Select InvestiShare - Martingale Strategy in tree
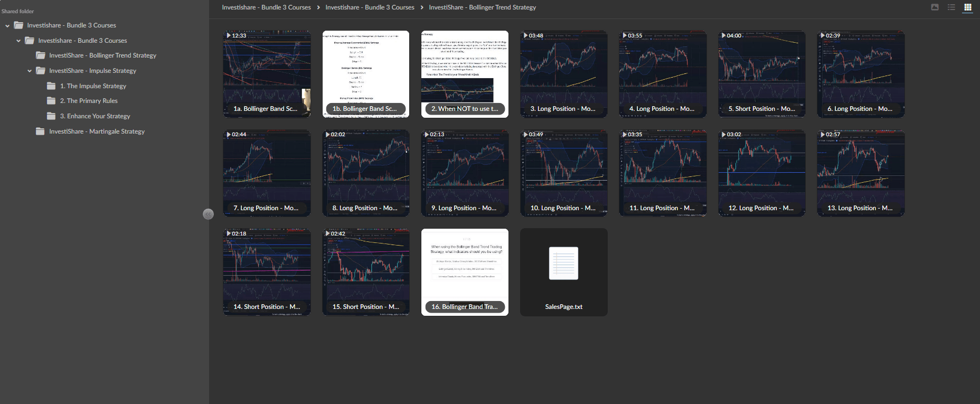Image resolution: width=980 pixels, height=404 pixels. 97,131
